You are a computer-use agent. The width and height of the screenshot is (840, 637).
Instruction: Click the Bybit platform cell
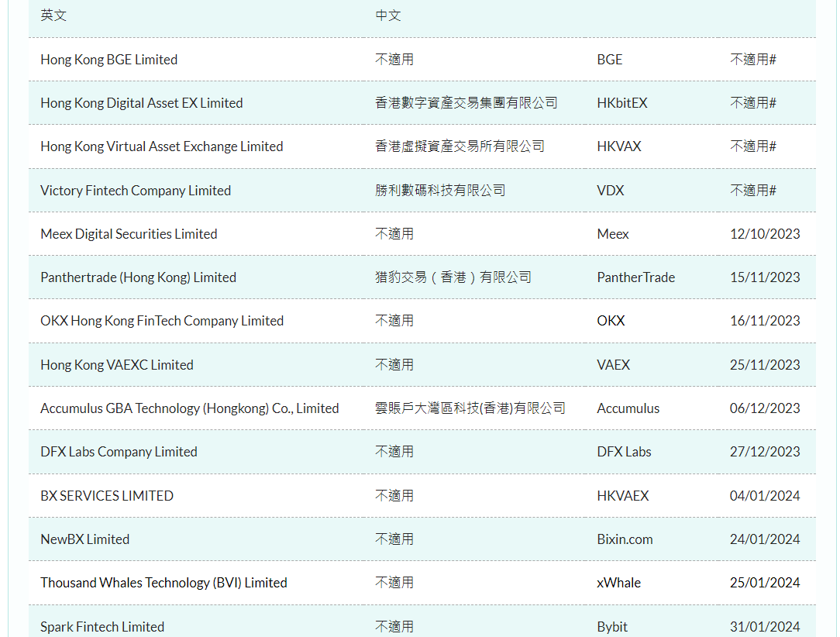611,627
